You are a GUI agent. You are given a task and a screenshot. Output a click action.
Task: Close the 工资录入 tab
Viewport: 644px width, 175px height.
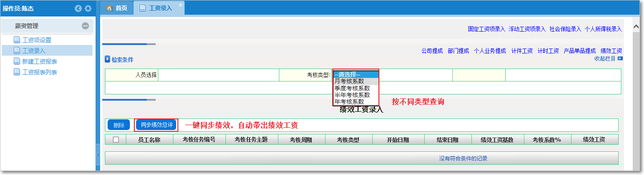180,4
